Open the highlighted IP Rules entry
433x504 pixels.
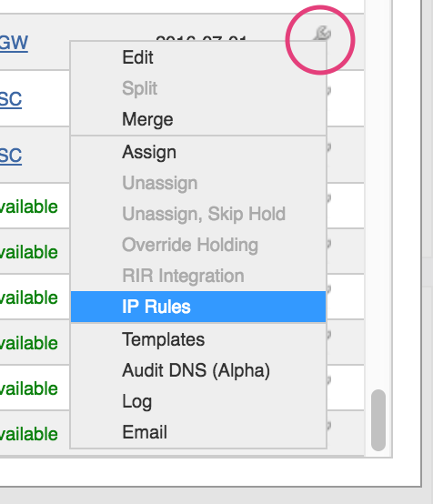tap(198, 307)
